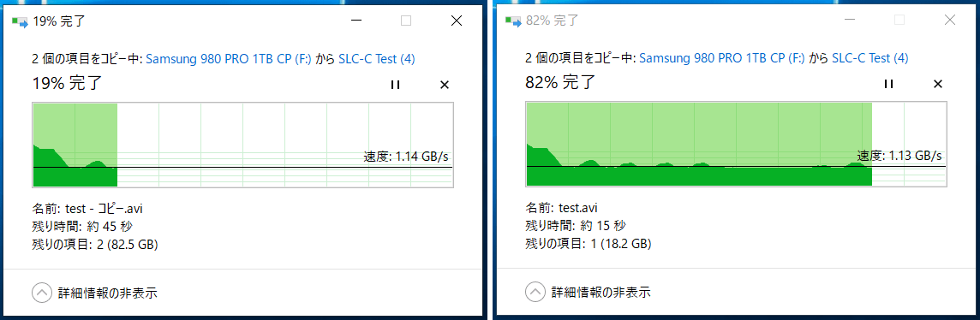Click the copy icon in 19% title bar
The image size is (980, 320).
20,21
